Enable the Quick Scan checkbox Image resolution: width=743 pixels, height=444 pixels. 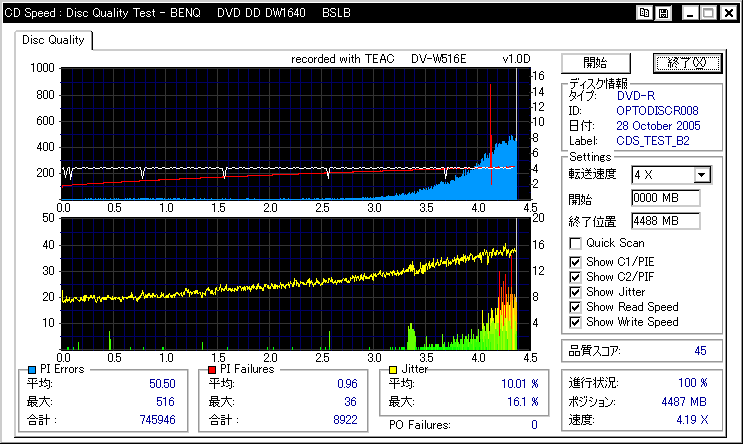pos(575,244)
